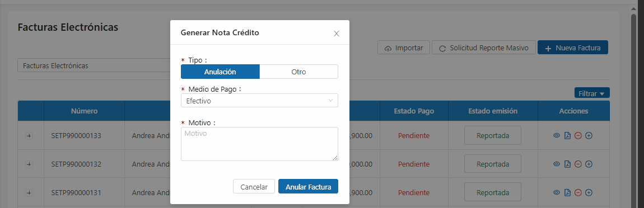Image resolution: width=644 pixels, height=208 pixels.
Task: Click plus circle icon for SETP990000131
Action: click(x=589, y=192)
